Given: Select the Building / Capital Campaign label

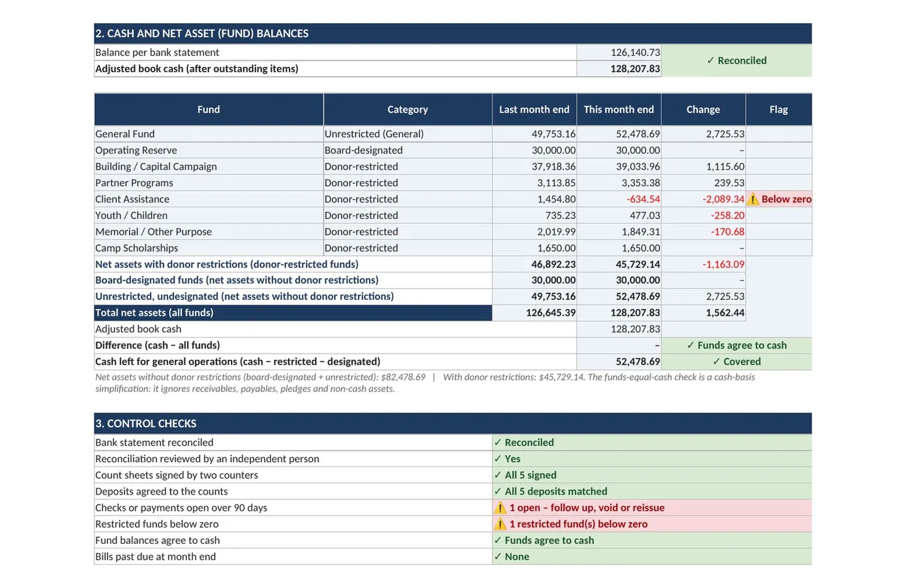Looking at the screenshot, I should (156, 167).
